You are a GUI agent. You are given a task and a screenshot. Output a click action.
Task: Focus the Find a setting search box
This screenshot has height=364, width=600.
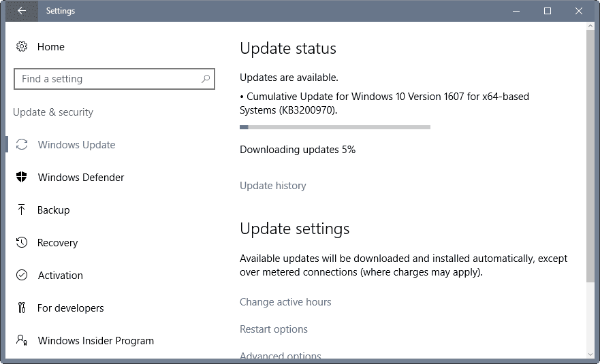coord(114,79)
